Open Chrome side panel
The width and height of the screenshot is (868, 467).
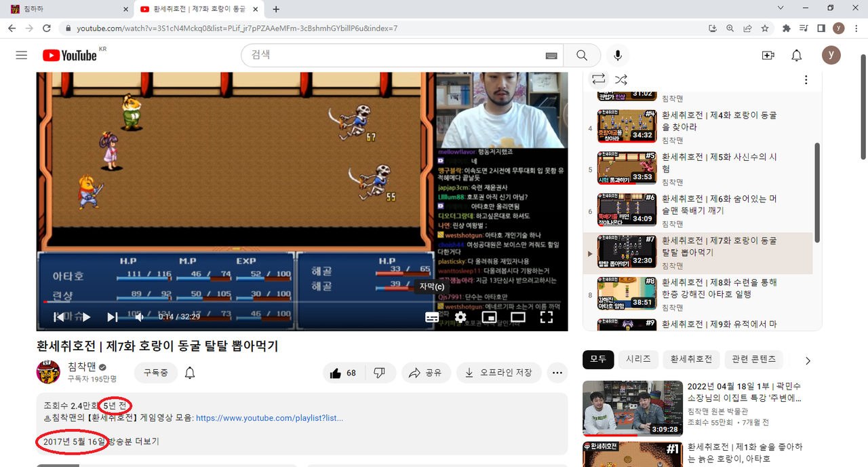tap(821, 29)
